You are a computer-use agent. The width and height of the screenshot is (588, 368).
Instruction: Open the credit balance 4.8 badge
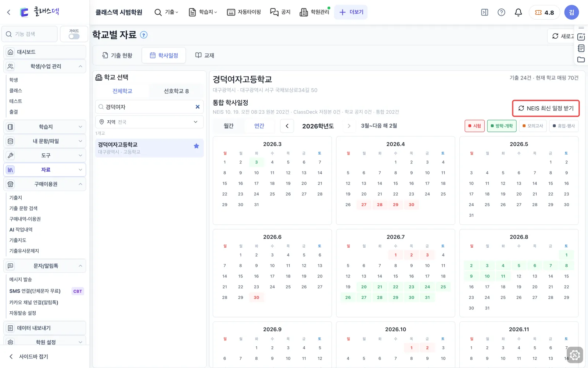coord(544,13)
